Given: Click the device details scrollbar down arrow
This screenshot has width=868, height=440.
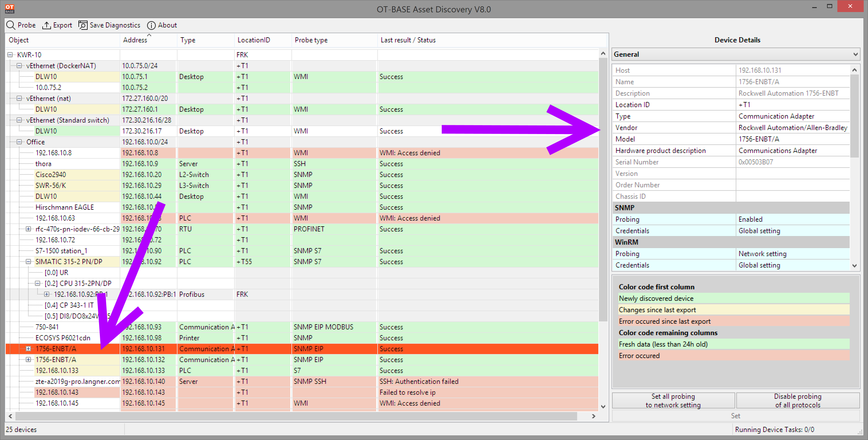Looking at the screenshot, I should tap(855, 266).
